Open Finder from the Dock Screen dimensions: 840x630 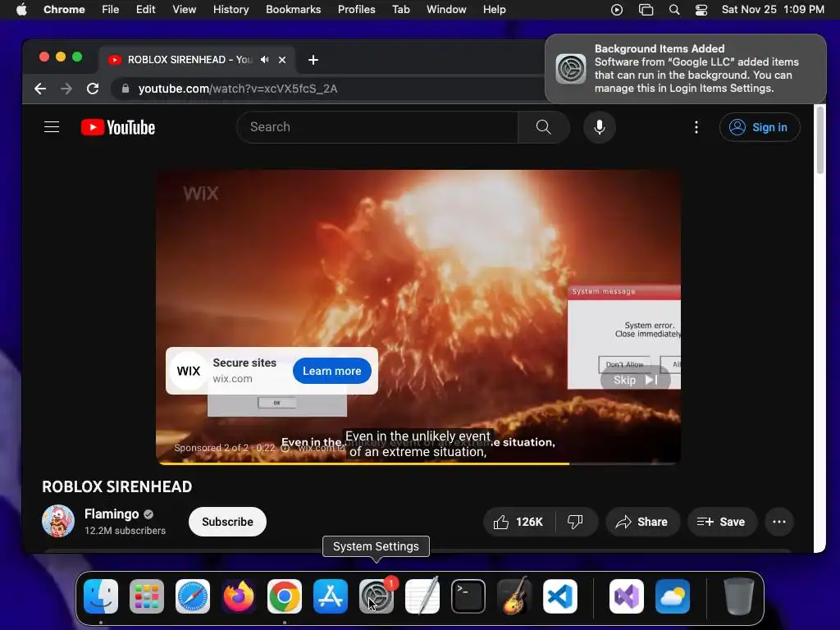click(x=101, y=596)
